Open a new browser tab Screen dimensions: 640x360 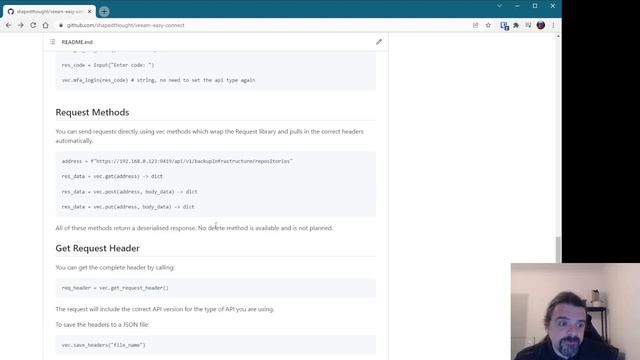(104, 12)
